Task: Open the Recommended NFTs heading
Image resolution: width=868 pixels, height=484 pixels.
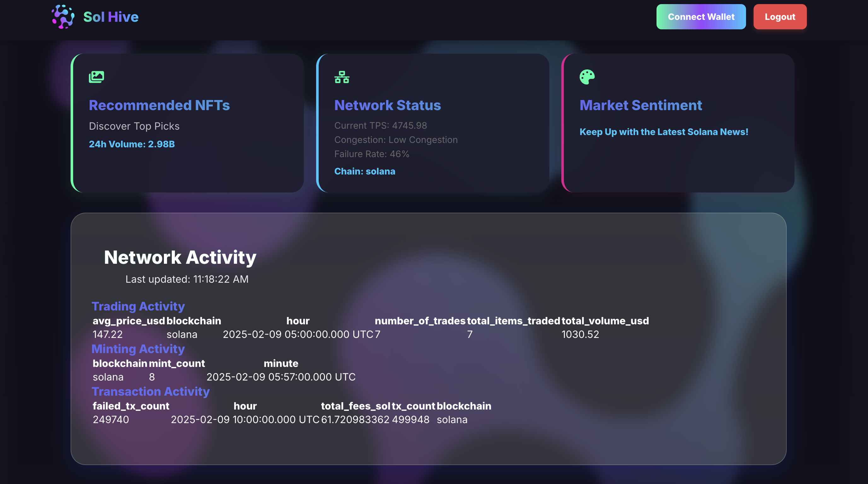Action: (x=159, y=105)
